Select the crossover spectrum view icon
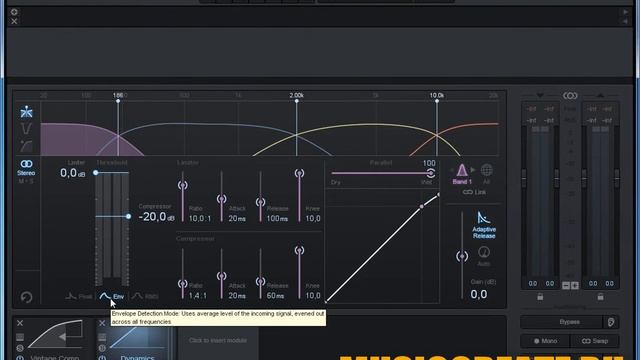 (26, 112)
